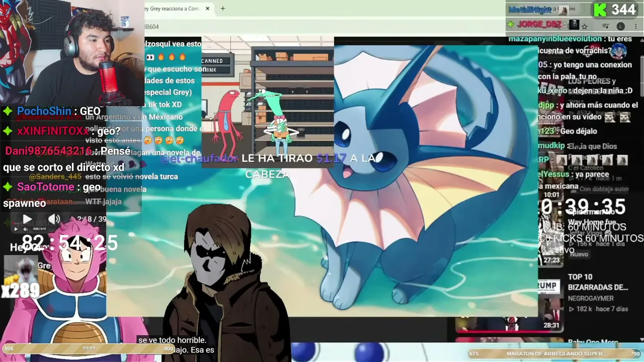Screen dimensions: 644x362
Task: Open PochoShin's chat username
Action: click(44, 111)
